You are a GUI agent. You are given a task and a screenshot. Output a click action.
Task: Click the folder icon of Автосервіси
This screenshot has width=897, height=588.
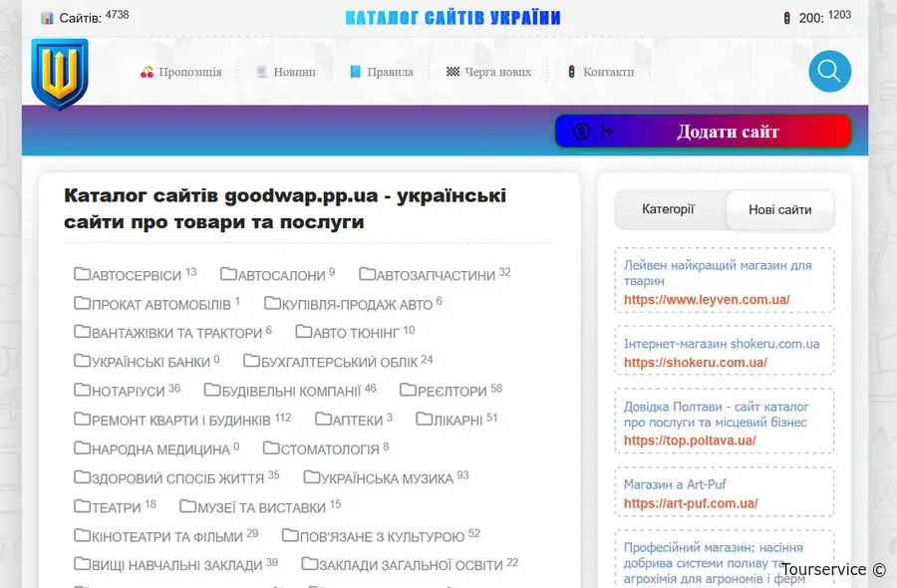(83, 274)
